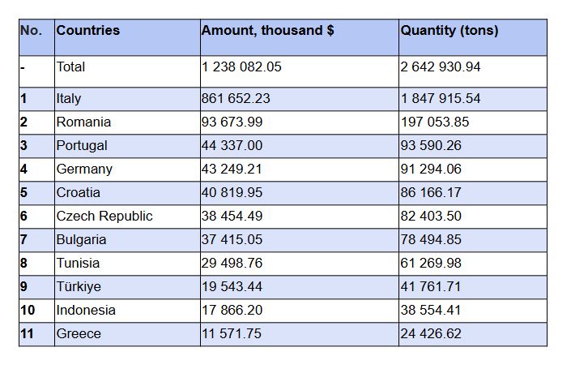Click the Countries column header
Viewport: 588px width, 369px height.
[87, 31]
